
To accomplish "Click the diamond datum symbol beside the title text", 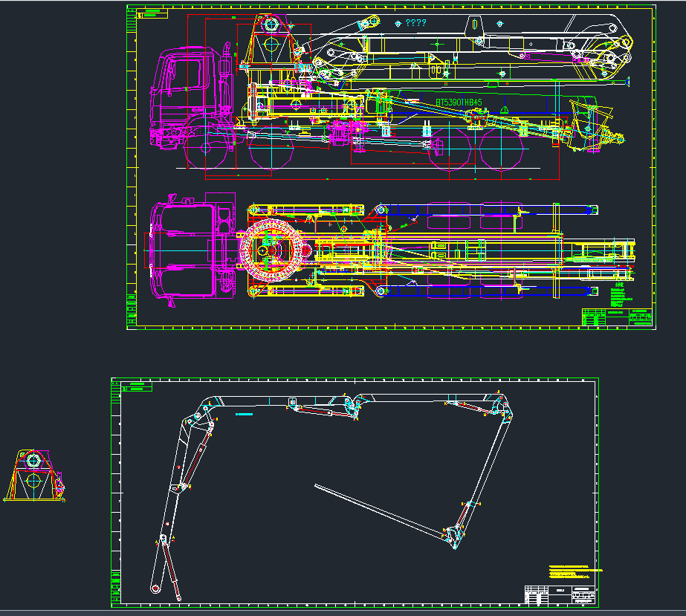I will tap(397, 23).
